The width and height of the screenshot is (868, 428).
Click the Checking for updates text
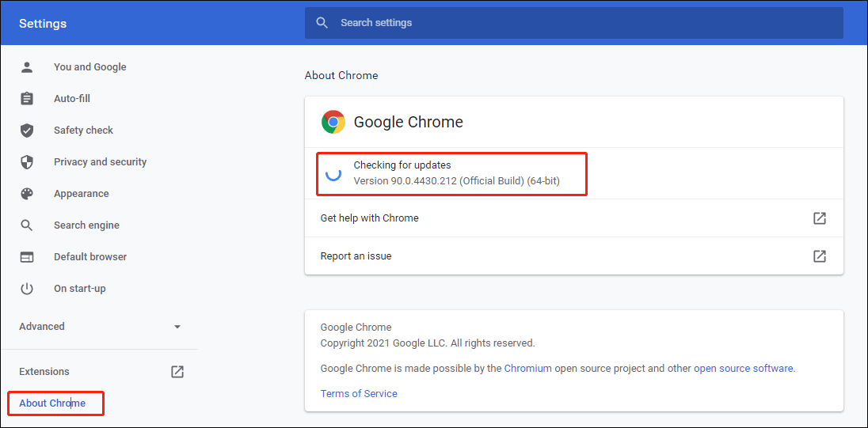(x=402, y=165)
